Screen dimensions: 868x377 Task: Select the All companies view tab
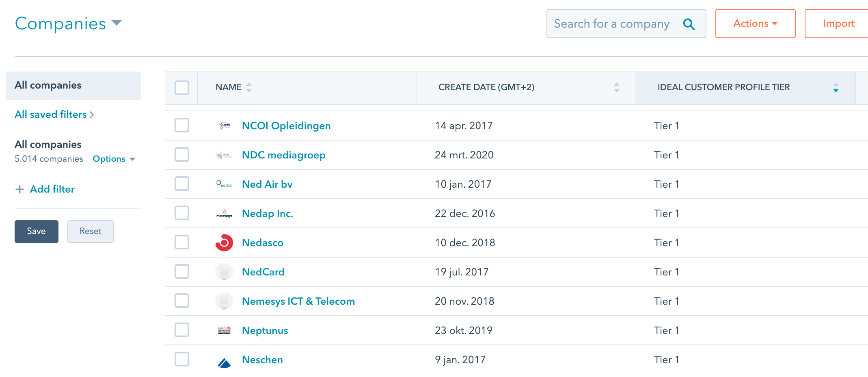pos(73,85)
